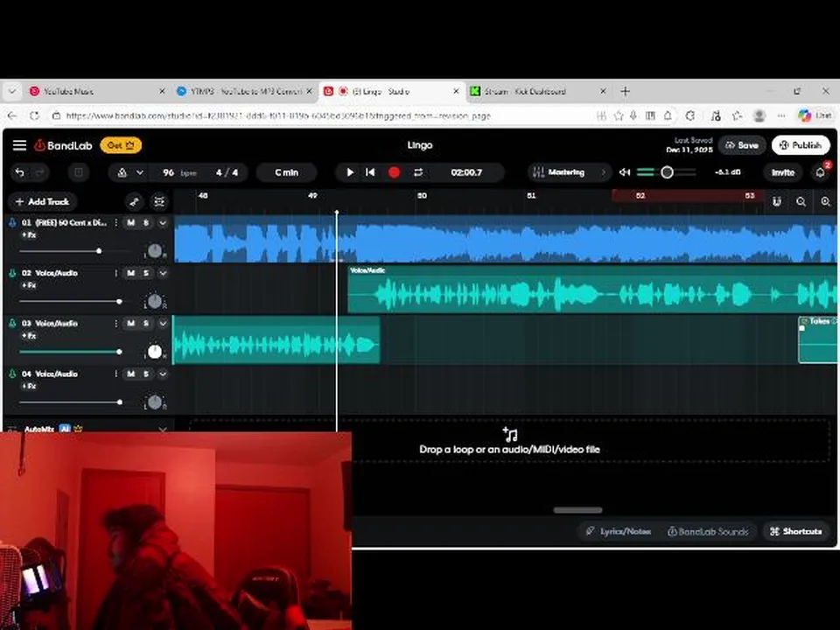Start playback with the Play button
The image size is (840, 630).
tap(350, 172)
